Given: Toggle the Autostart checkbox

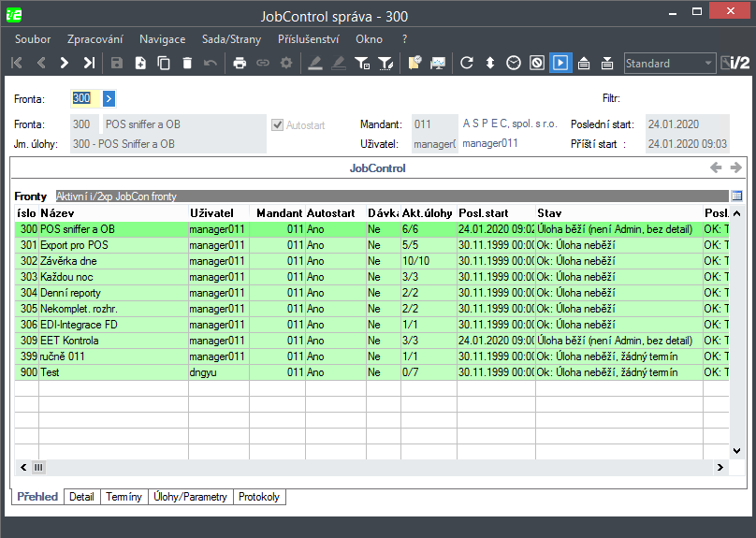Looking at the screenshot, I should pos(277,124).
